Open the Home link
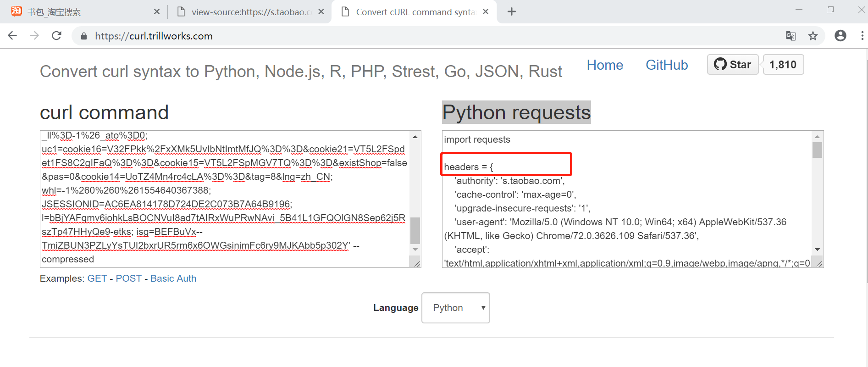 click(x=605, y=65)
